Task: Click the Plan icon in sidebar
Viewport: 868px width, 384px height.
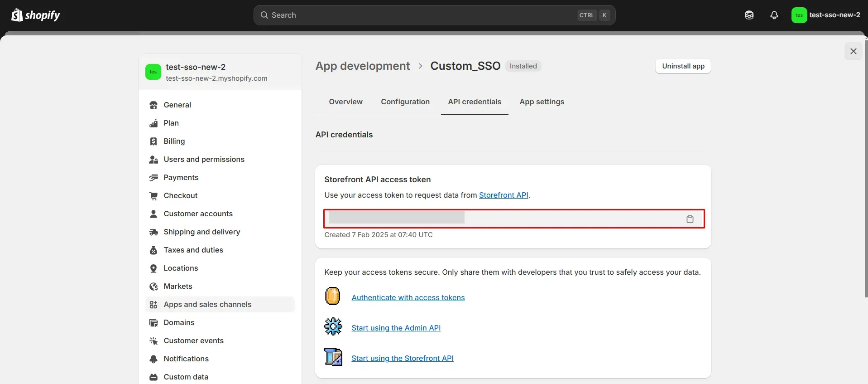Action: click(153, 123)
